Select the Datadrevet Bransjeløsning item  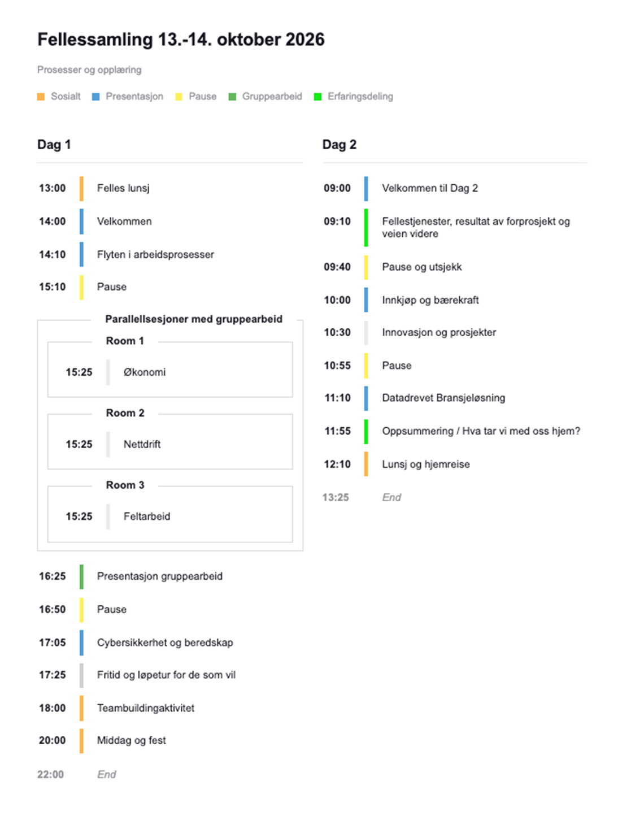[x=443, y=398]
